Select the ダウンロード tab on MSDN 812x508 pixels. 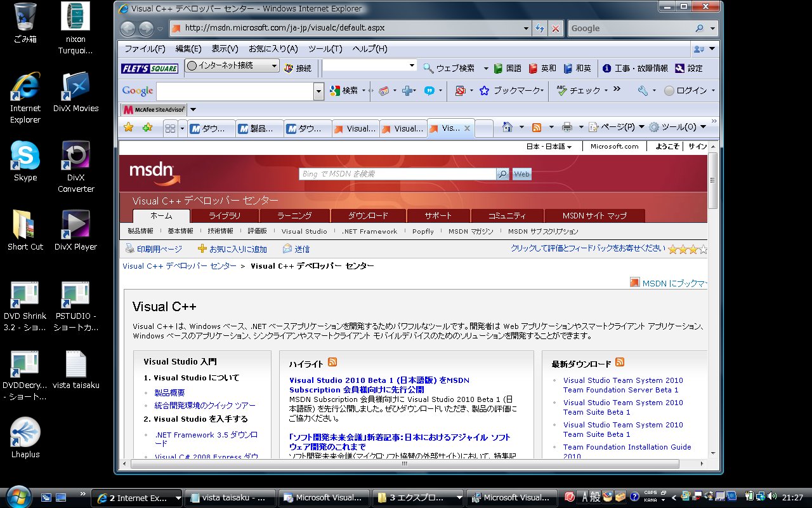click(x=369, y=216)
